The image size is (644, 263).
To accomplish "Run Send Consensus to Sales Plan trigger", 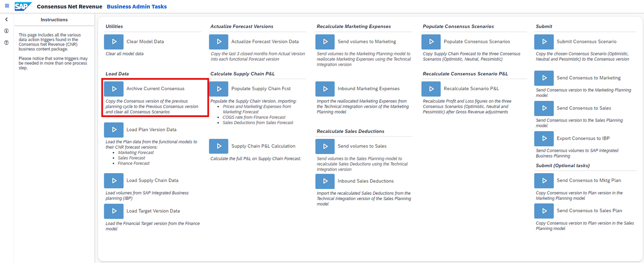I will click(x=544, y=211).
